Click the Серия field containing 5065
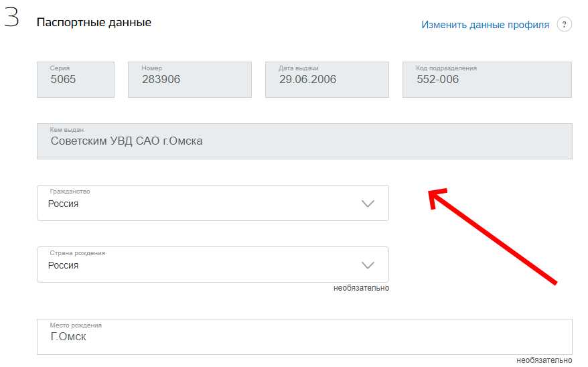This screenshot has height=367, width=588. [x=75, y=80]
